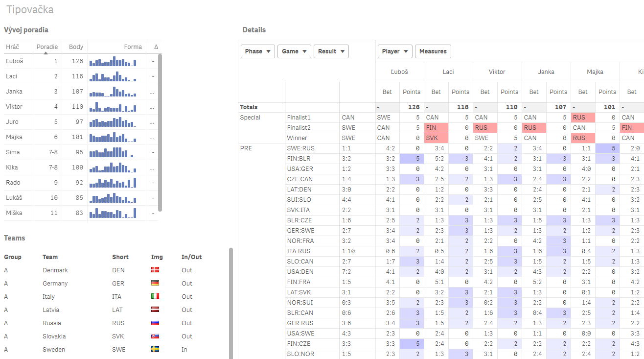Click the Germany flag image
This screenshot has height=359, width=644.
point(155,283)
